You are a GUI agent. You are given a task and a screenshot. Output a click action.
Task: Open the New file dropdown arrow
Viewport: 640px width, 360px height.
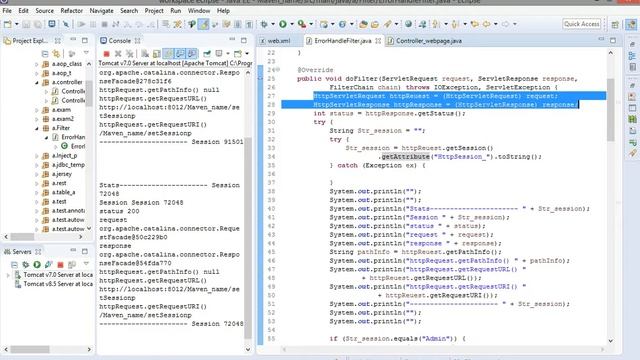(x=17, y=24)
